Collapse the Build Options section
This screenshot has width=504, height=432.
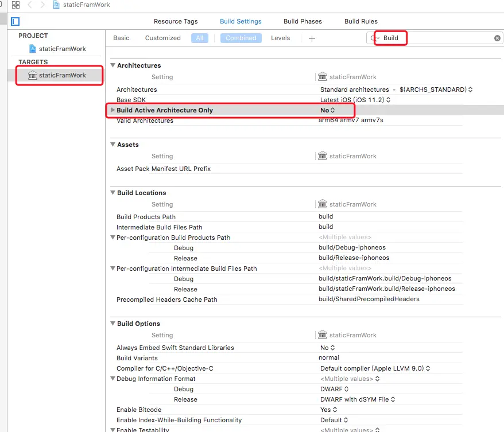coord(113,324)
